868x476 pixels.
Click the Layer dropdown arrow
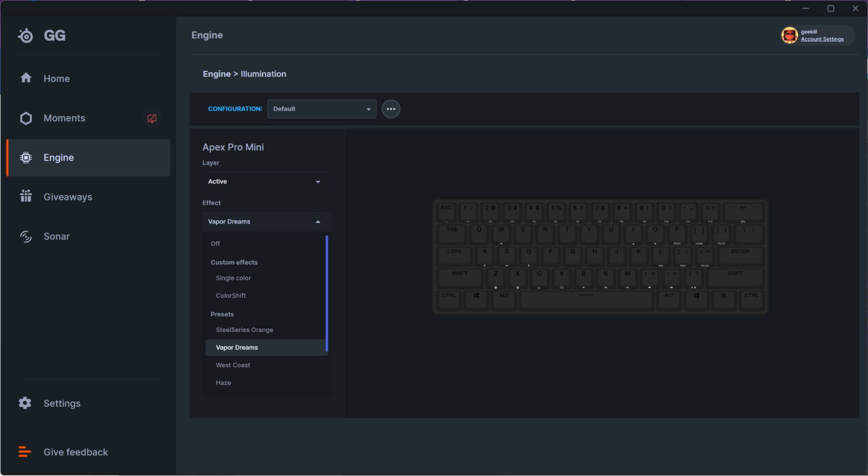tap(318, 182)
